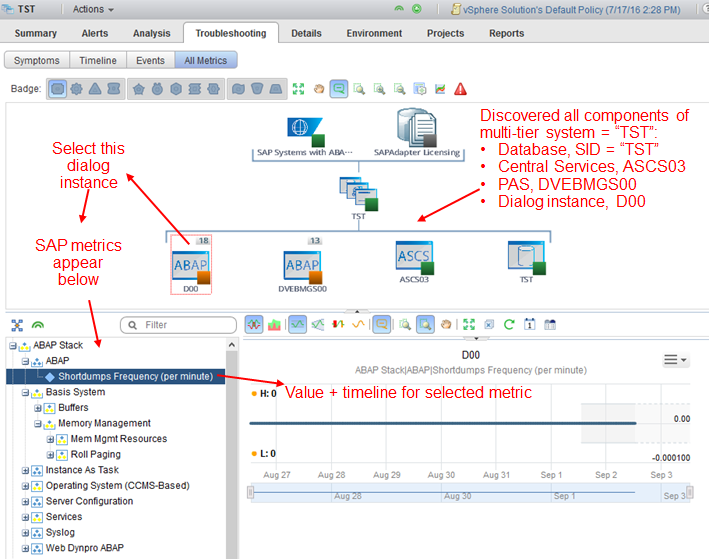
Task: Expand the Buffers tree node
Action: pyautogui.click(x=38, y=408)
